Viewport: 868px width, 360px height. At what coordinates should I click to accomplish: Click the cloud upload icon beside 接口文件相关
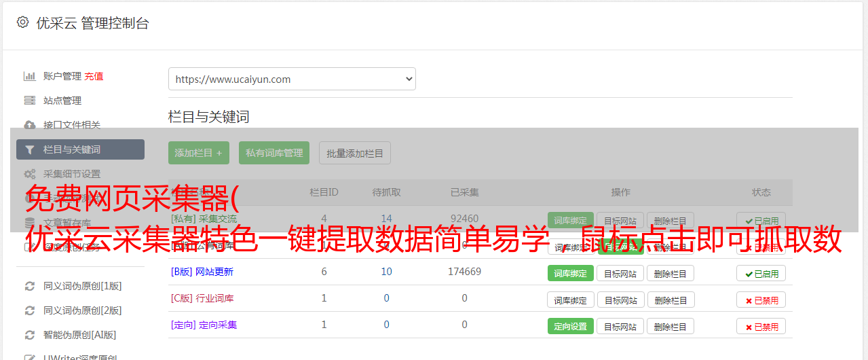(x=30, y=125)
